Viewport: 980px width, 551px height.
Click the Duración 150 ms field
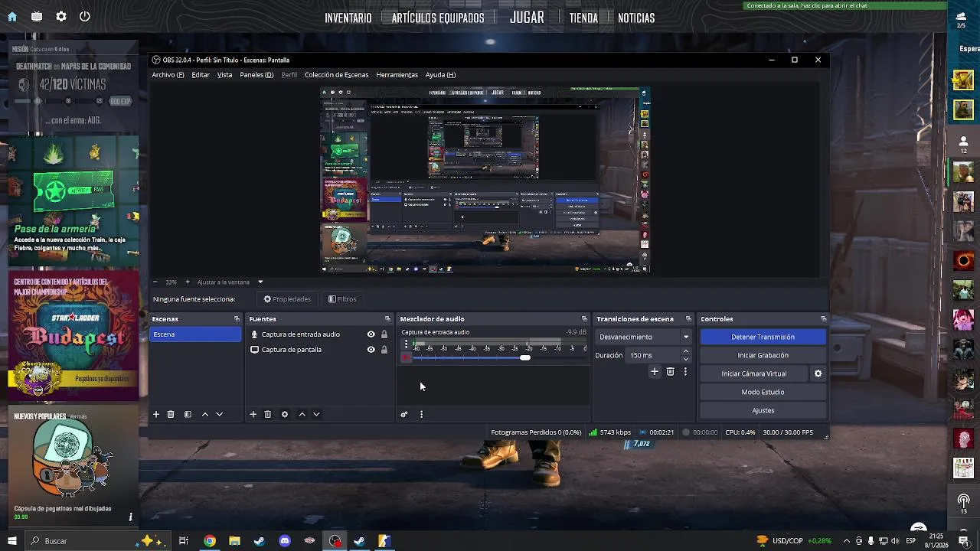654,355
